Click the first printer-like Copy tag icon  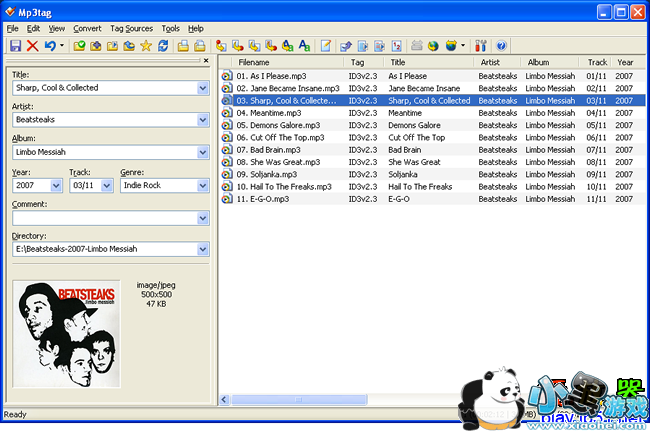pyautogui.click(x=183, y=46)
